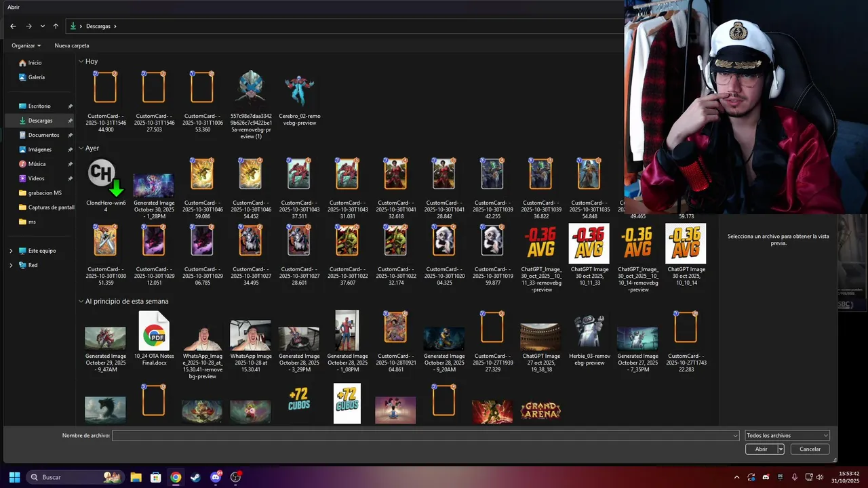Select Cerebro_02-removebg-preview image
The height and width of the screenshot is (488, 868).
coord(299,98)
